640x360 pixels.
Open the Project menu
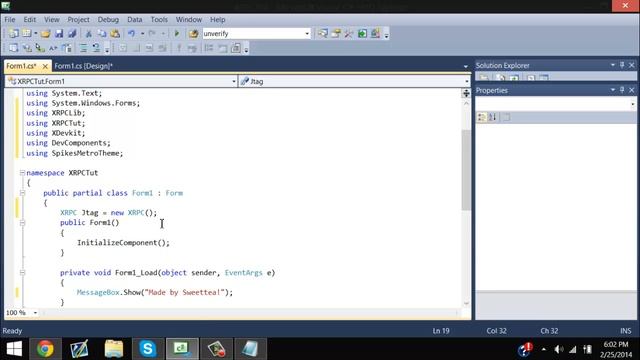pyautogui.click(x=78, y=20)
